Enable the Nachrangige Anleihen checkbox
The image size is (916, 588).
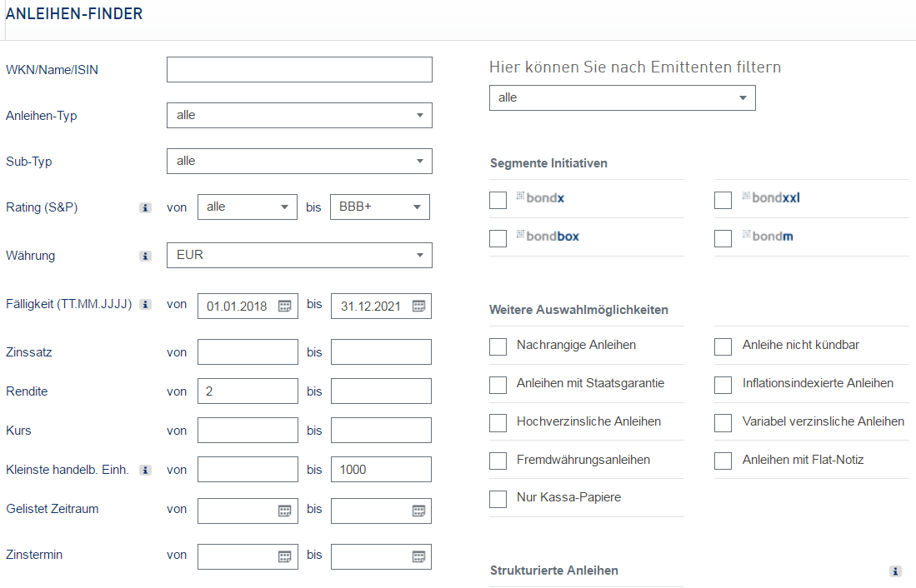498,346
